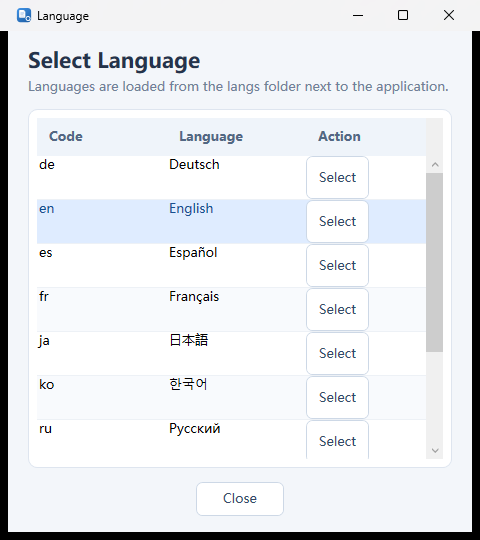Select Français from the list
The height and width of the screenshot is (540, 480).
pyautogui.click(x=337, y=310)
